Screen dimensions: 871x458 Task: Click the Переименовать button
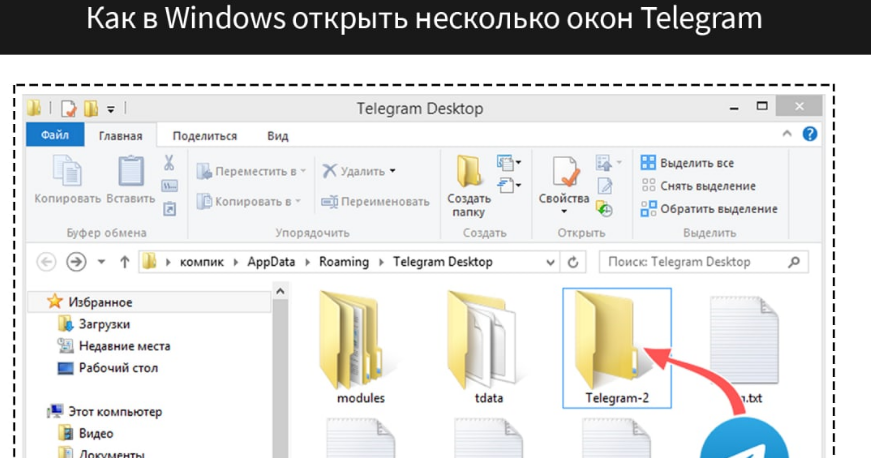click(x=376, y=202)
